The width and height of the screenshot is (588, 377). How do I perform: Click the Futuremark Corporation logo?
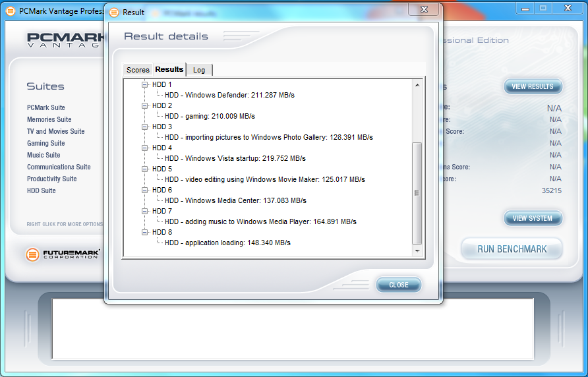pos(63,254)
